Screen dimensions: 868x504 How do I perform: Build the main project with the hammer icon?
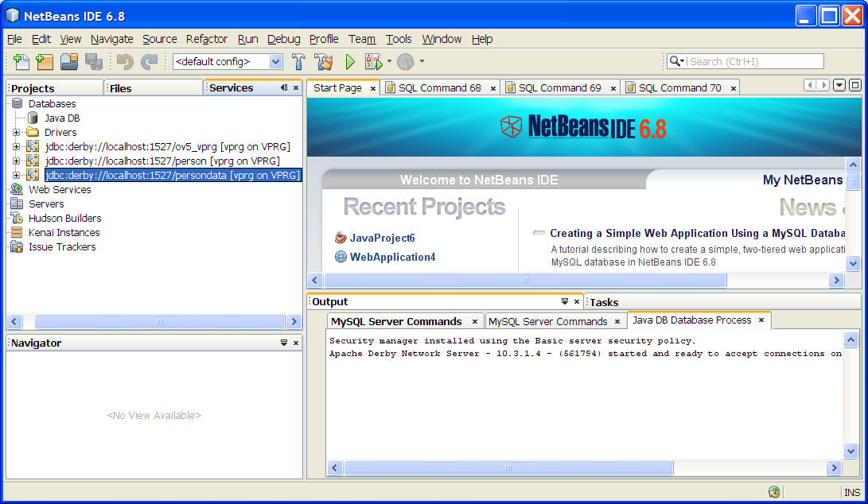[x=298, y=61]
